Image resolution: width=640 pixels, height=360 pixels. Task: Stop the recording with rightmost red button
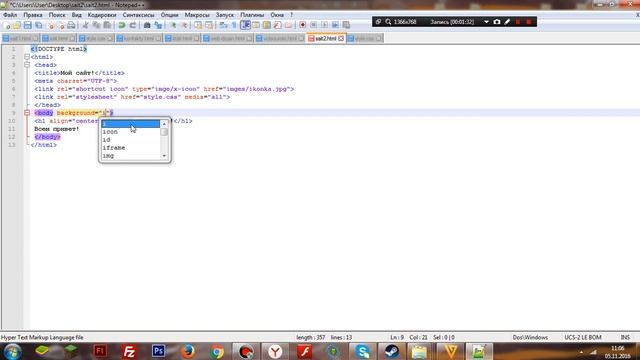click(x=529, y=22)
